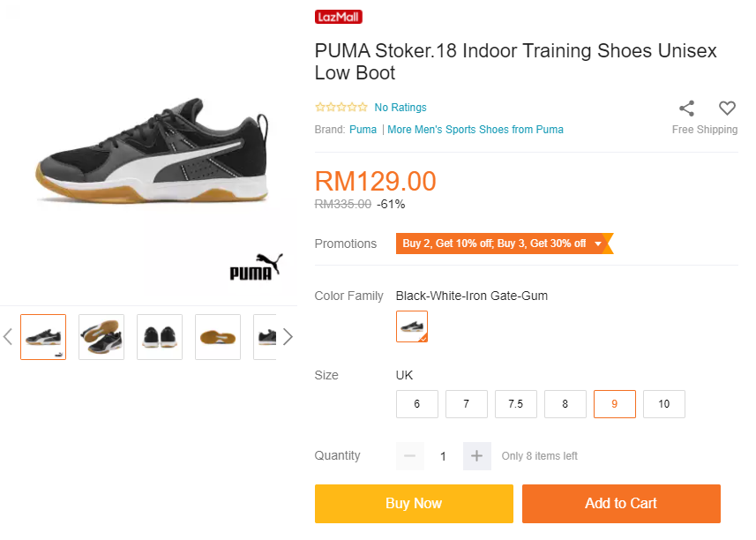Show previous thumbnails with left arrow
This screenshot has width=756, height=540.
[x=8, y=336]
